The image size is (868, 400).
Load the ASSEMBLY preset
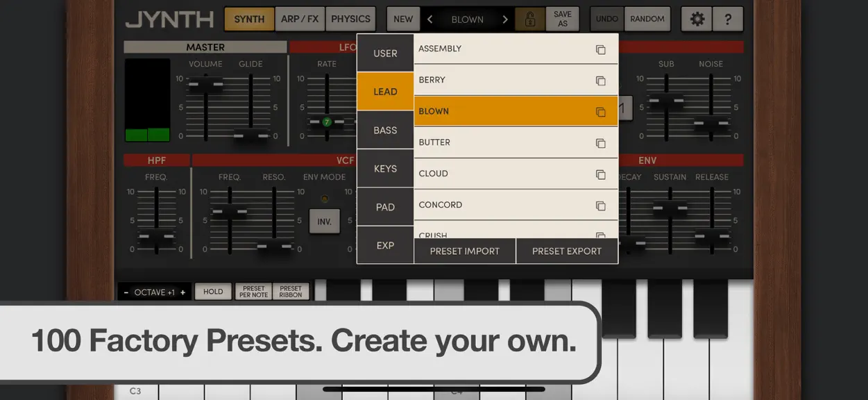pyautogui.click(x=516, y=49)
